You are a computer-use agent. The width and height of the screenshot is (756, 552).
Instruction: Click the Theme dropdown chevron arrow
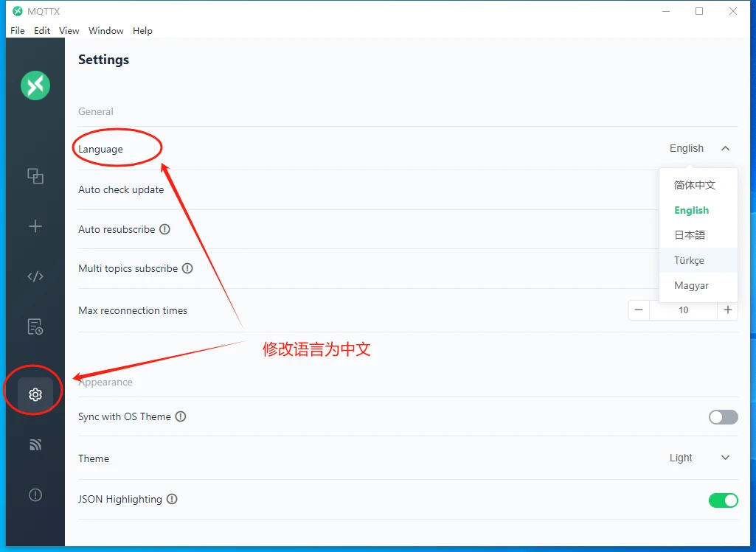pyautogui.click(x=725, y=458)
